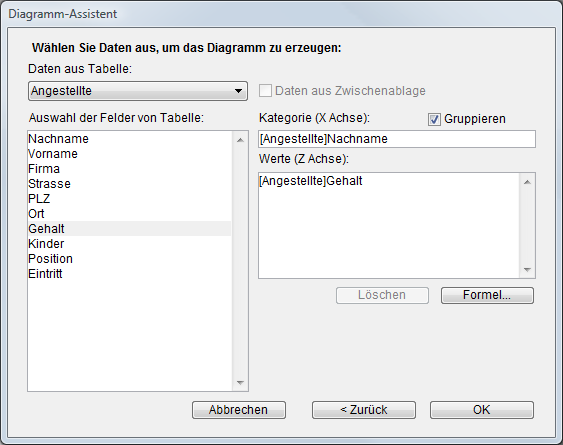563x445 pixels.
Task: Open the Formel... dialog button
Action: (487, 295)
